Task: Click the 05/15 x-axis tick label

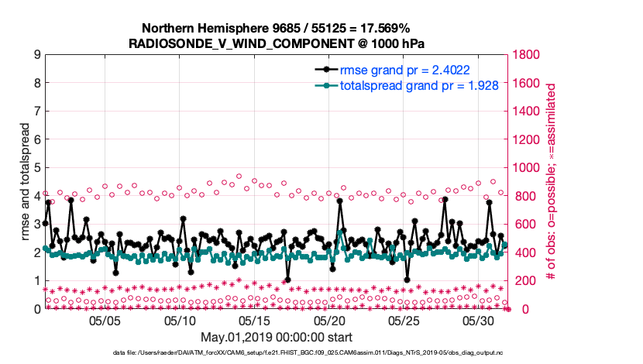Action: [255, 321]
